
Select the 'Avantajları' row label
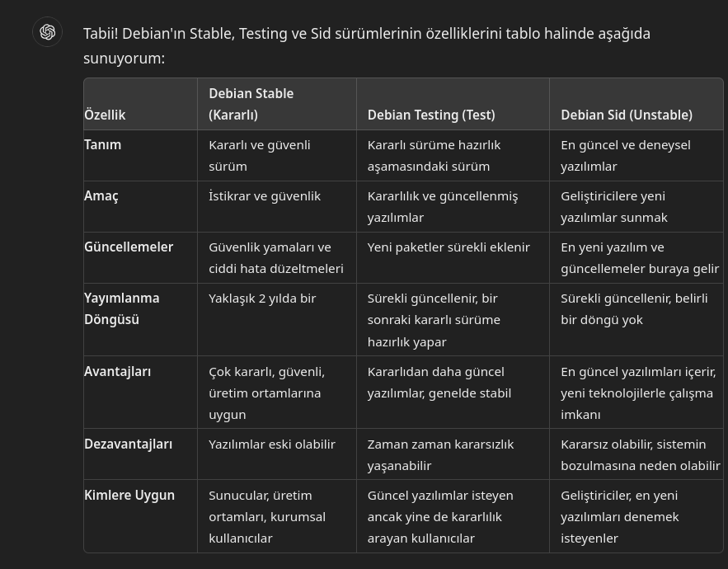pos(118,371)
